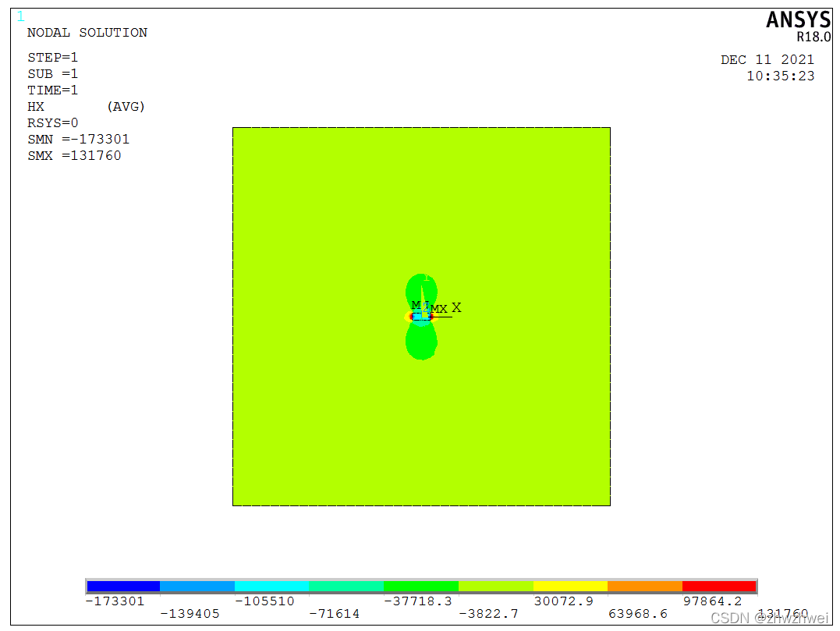This screenshot has height=631, width=840.
Task: Click the 'SMX =131760' value
Action: (x=74, y=156)
